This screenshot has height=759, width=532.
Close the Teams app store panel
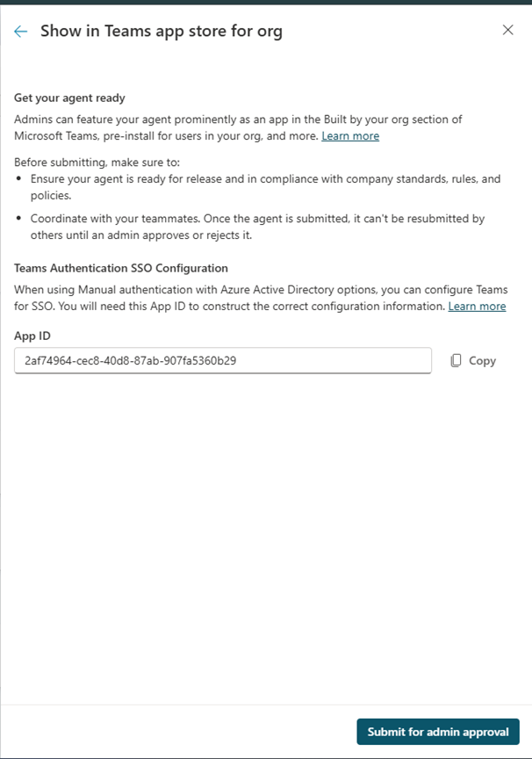(x=507, y=30)
